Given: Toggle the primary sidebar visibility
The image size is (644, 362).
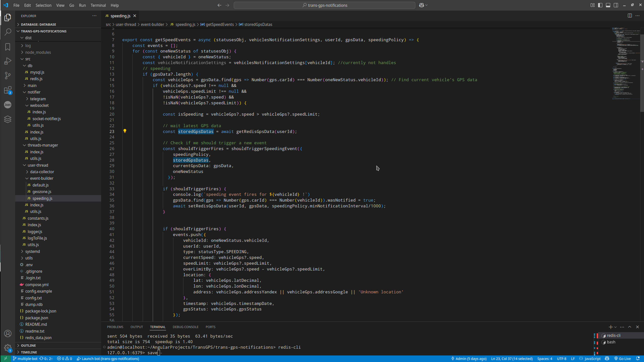Looking at the screenshot, I should [x=600, y=5].
